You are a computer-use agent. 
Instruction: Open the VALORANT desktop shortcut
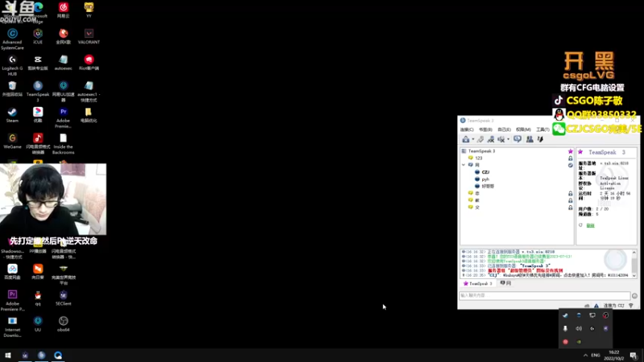coord(89,36)
